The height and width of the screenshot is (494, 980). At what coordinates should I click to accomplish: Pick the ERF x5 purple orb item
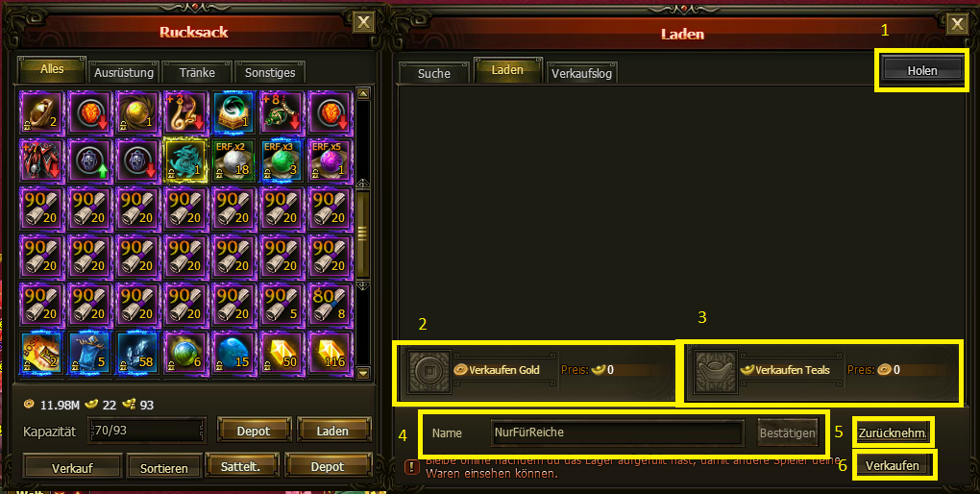330,161
